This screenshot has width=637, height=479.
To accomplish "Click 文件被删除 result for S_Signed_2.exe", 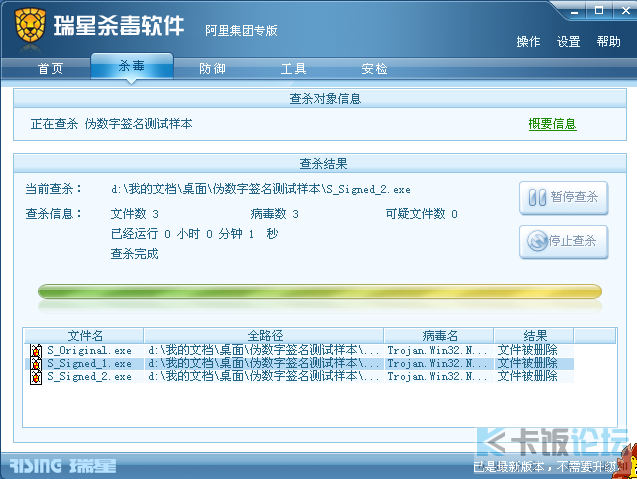I will [527, 376].
